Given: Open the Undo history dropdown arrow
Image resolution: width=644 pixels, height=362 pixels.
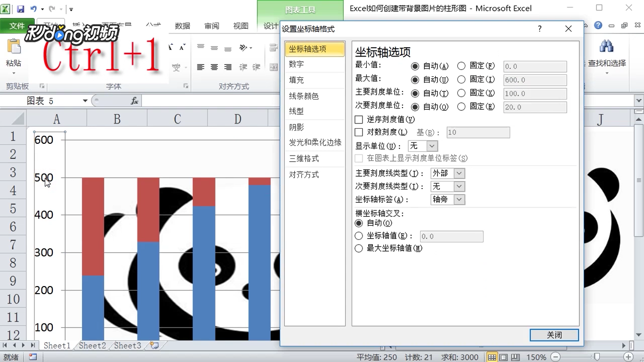Looking at the screenshot, I should [x=42, y=9].
